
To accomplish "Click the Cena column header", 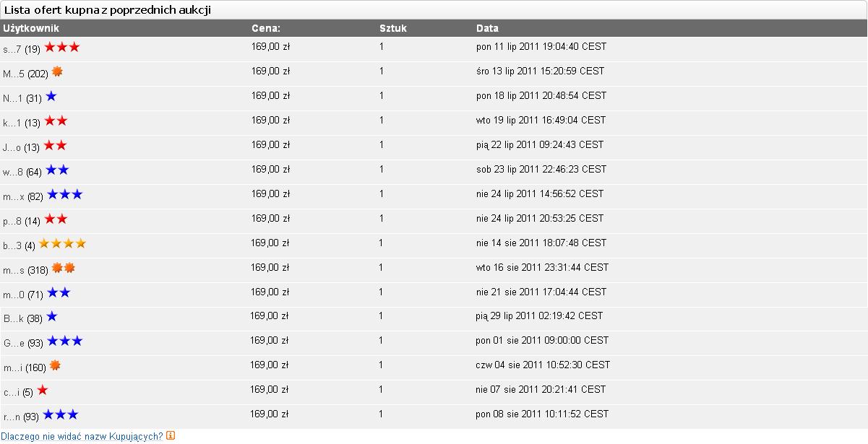I will tap(266, 28).
